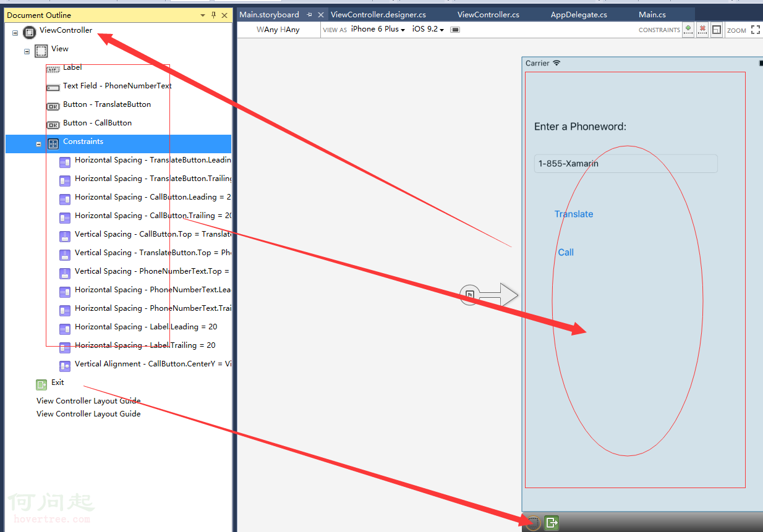Click the Update Frames toolbar icon
The height and width of the screenshot is (532, 763).
(716, 30)
